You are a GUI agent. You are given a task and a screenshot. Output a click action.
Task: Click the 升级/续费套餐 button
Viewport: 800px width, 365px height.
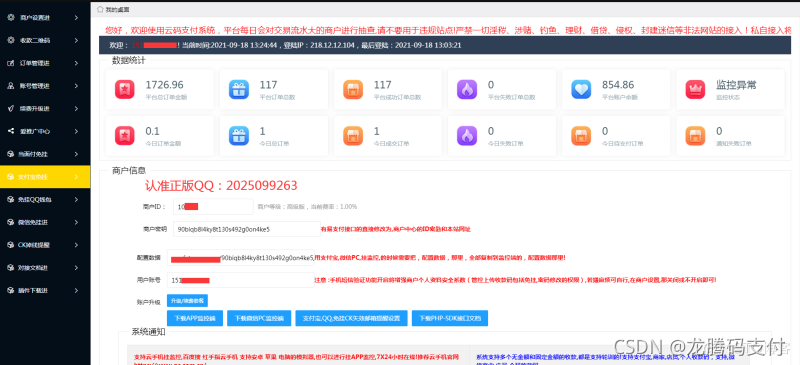tap(187, 301)
